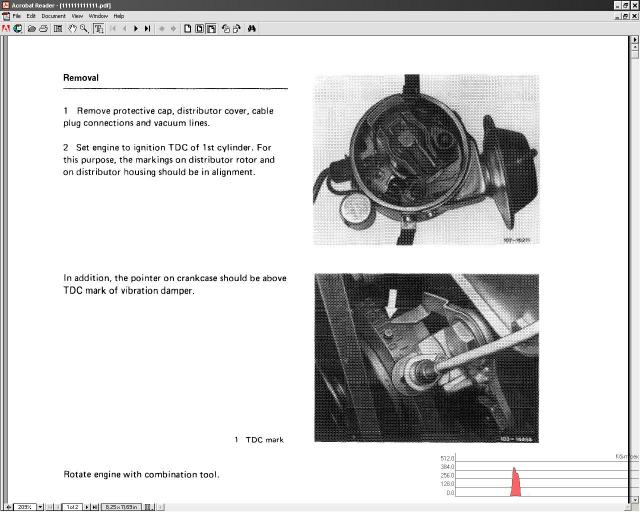This screenshot has width=640, height=512.
Task: Toggle the Fit in Window view button
Action: [x=199, y=29]
